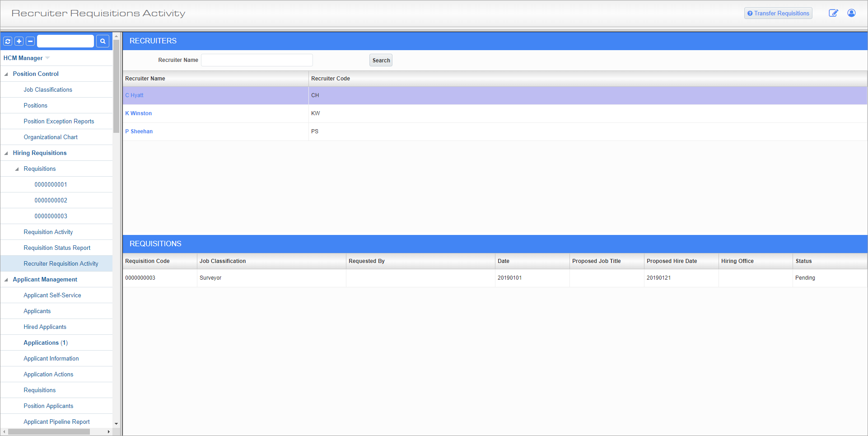Click the Transfer Requisitions button
The image size is (868, 436).
[778, 14]
